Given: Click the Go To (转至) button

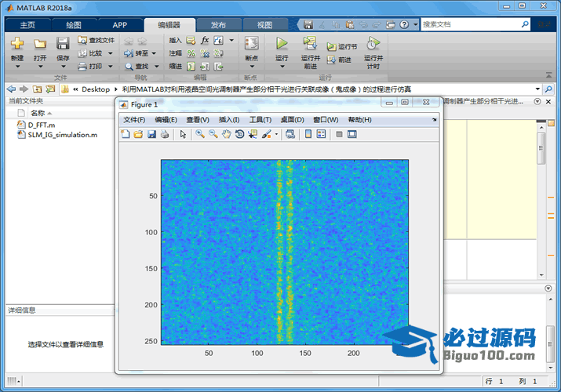Looking at the screenshot, I should (x=137, y=53).
